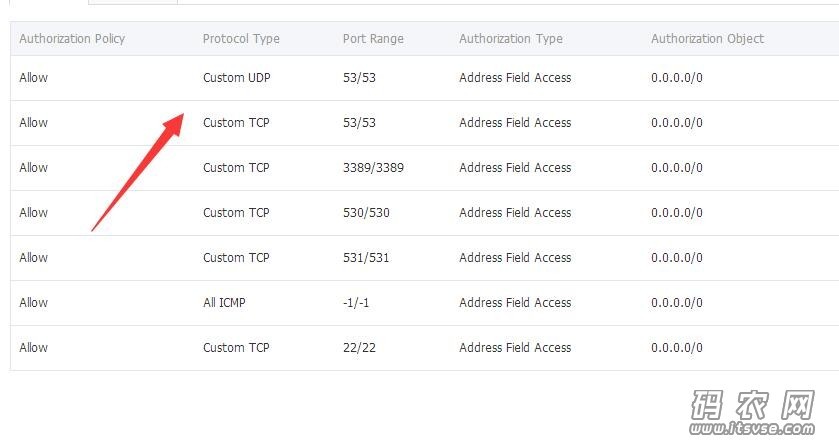Click the Authorization Type column header
This screenshot has width=839, height=440.
[510, 39]
